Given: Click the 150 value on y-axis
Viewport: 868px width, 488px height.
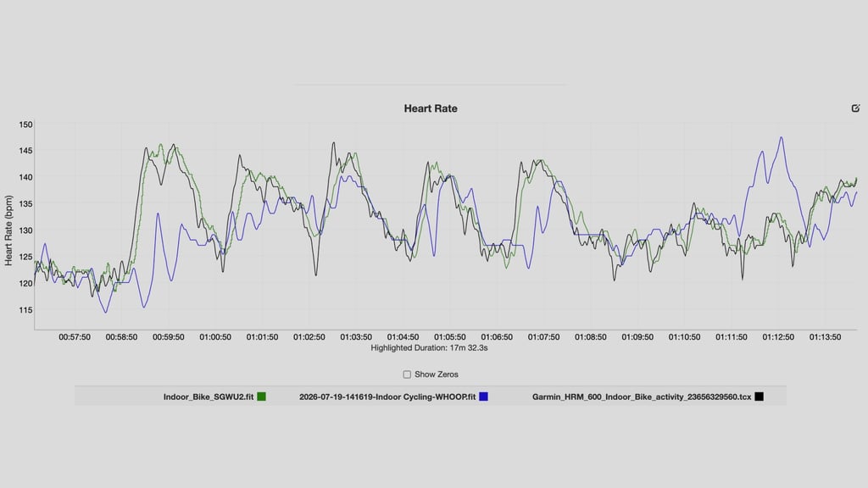Looking at the screenshot, I should tap(25, 125).
